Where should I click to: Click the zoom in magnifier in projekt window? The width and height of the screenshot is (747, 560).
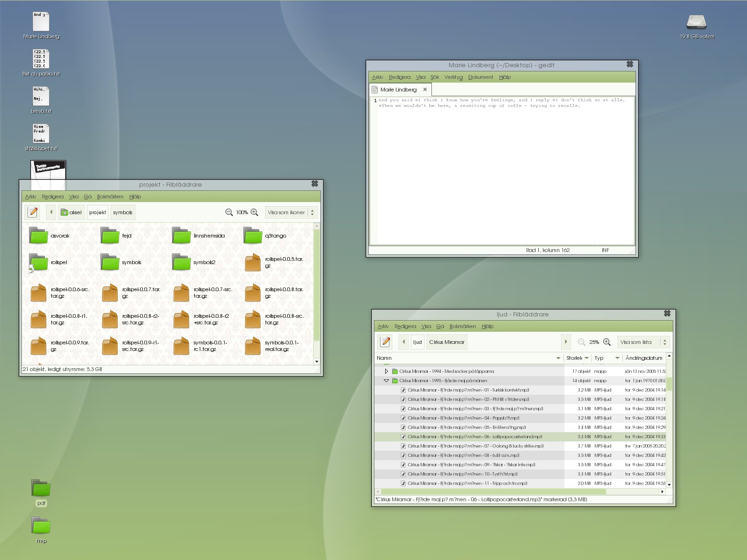tap(254, 212)
